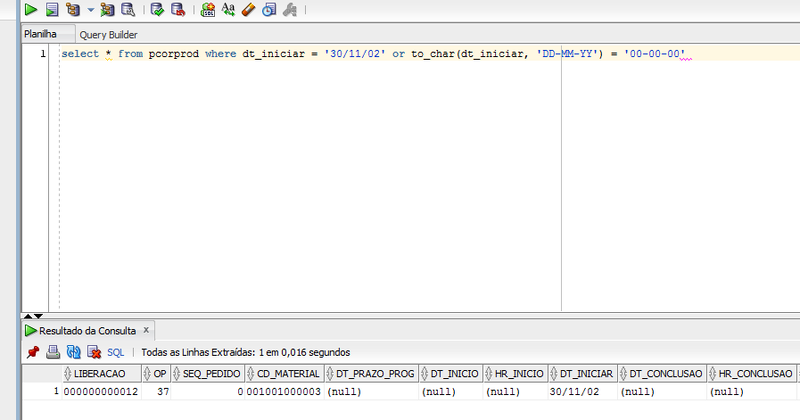Click the '30/11/02' string literal in the query
Image resolution: width=800 pixels, height=420 pixels.
(355, 54)
